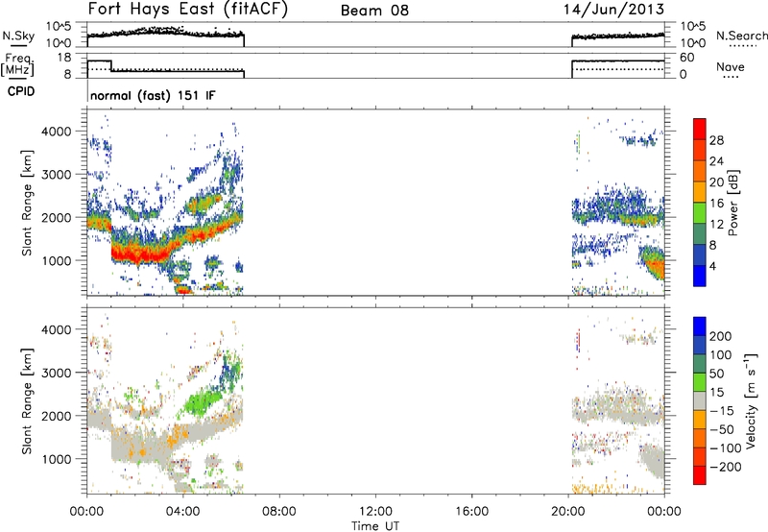Click the date 14/Jun/2013
The width and height of the screenshot is (768, 532).
pyautogui.click(x=613, y=10)
